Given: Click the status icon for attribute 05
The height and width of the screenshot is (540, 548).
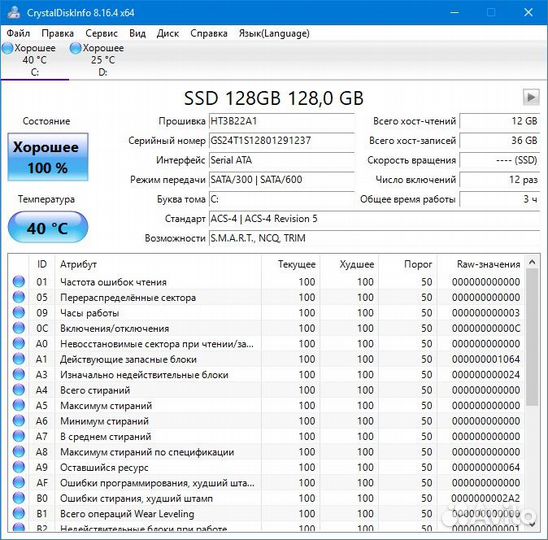Looking at the screenshot, I should [19, 297].
